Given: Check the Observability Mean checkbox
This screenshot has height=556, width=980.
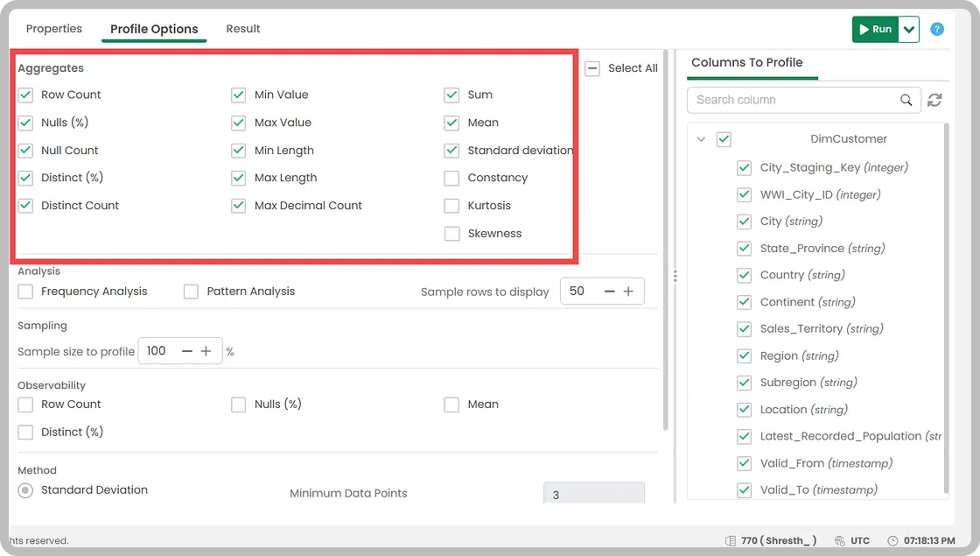Looking at the screenshot, I should (451, 405).
